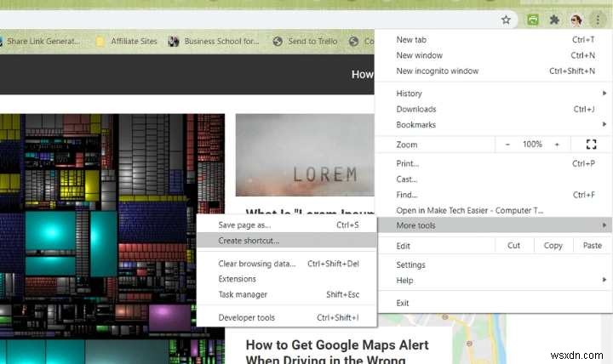Click the green extension icon in toolbar
Screen dimensions: 613x364
[532, 20]
